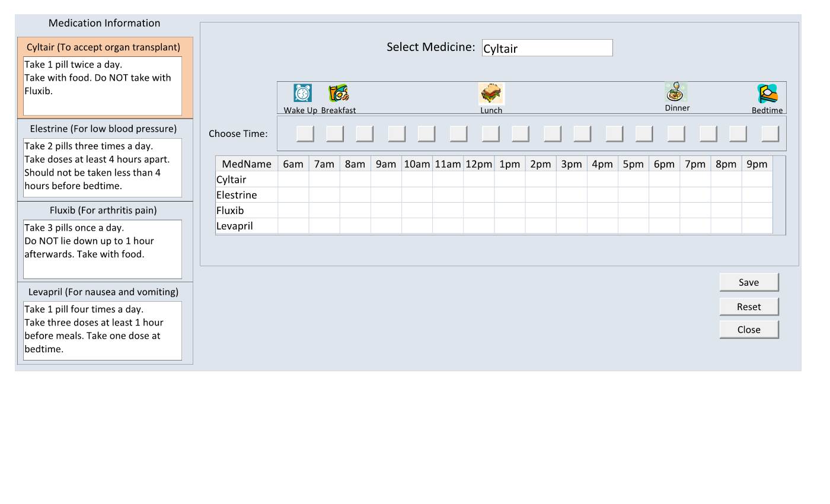Click the Close button
The width and height of the screenshot is (830, 504).
[749, 330]
